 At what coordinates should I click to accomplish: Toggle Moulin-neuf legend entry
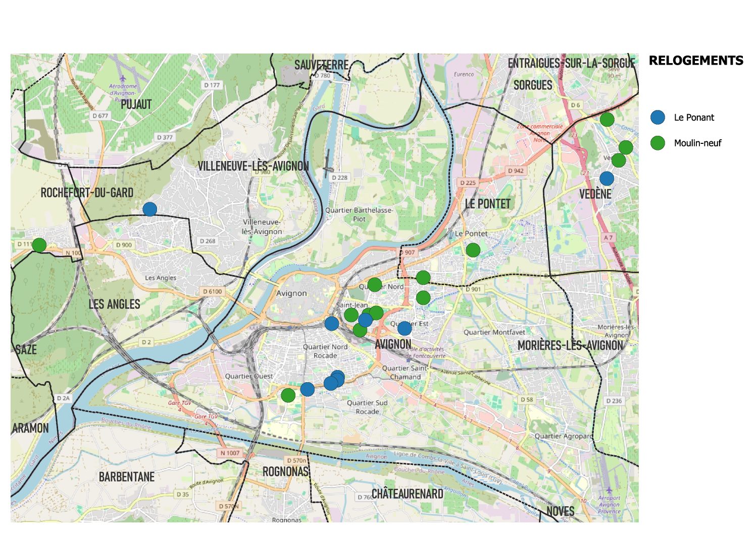[697, 143]
